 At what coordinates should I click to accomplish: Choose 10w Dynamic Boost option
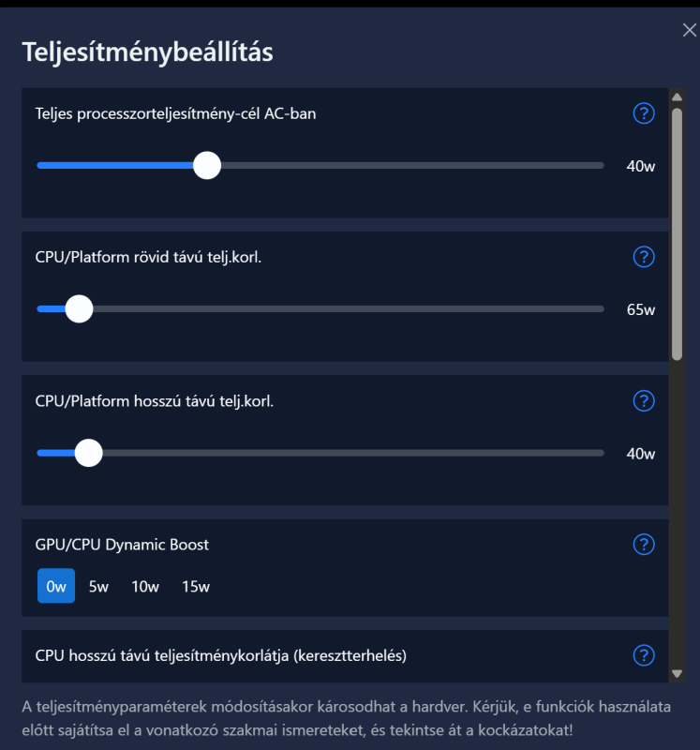145,587
